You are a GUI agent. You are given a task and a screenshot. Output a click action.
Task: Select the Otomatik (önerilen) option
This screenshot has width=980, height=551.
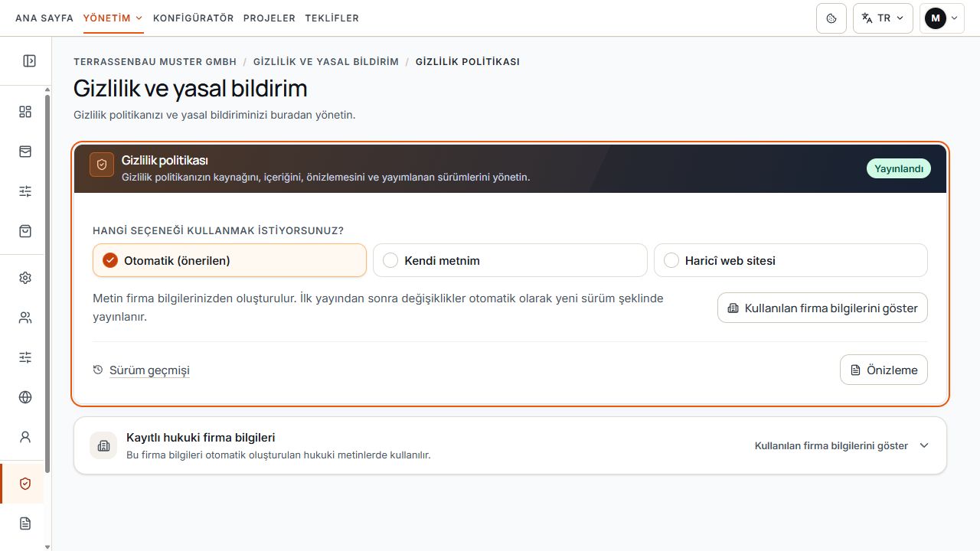(230, 260)
